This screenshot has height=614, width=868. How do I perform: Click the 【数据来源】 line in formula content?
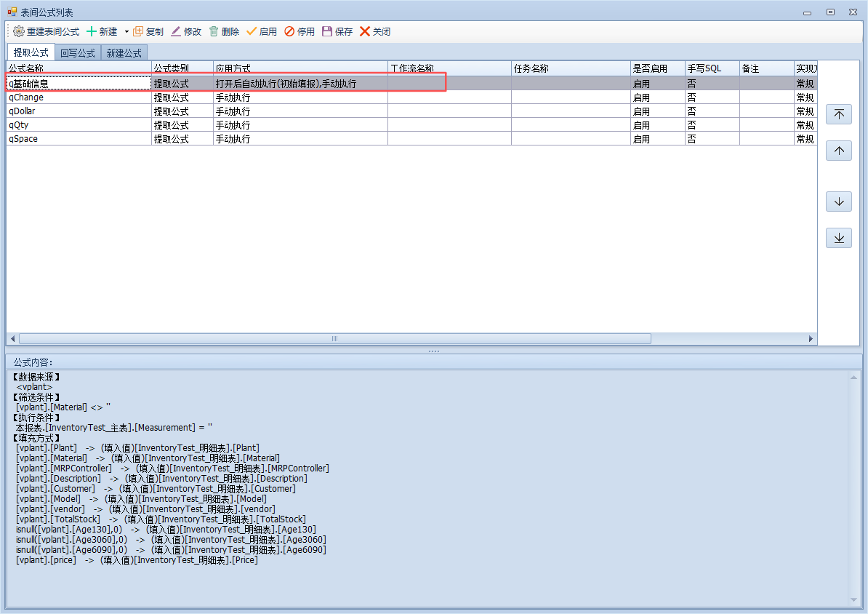(36, 377)
